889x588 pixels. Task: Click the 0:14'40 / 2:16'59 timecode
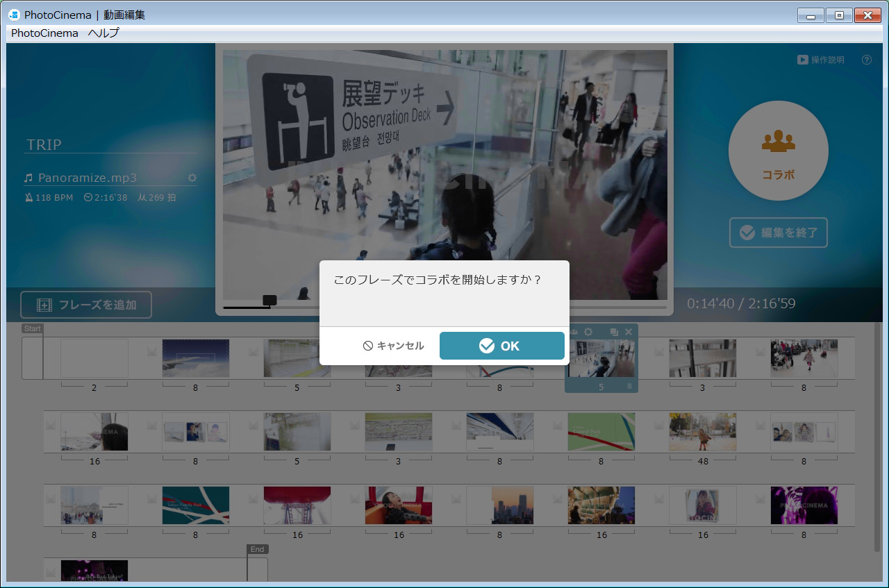(741, 303)
